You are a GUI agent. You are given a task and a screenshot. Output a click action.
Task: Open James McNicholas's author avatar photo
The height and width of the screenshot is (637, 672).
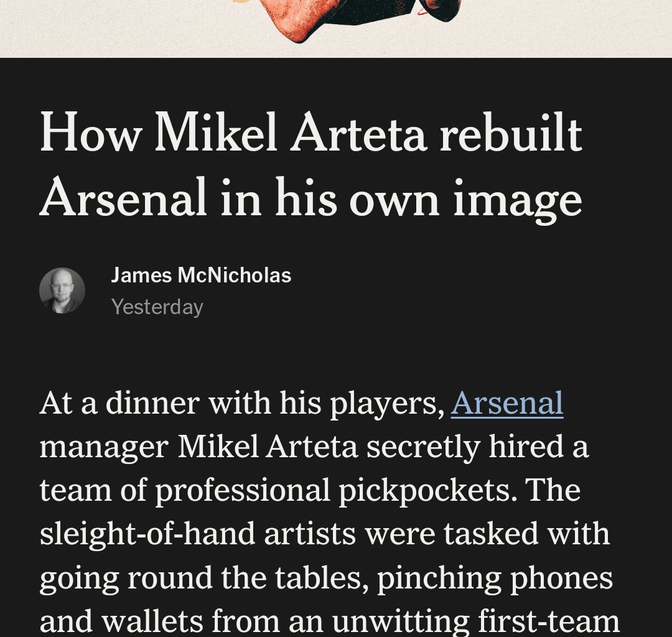point(62,291)
